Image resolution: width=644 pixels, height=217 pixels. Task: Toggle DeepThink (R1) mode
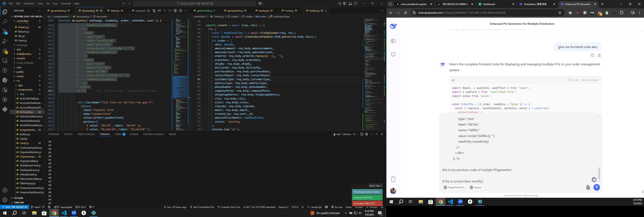click(x=454, y=187)
